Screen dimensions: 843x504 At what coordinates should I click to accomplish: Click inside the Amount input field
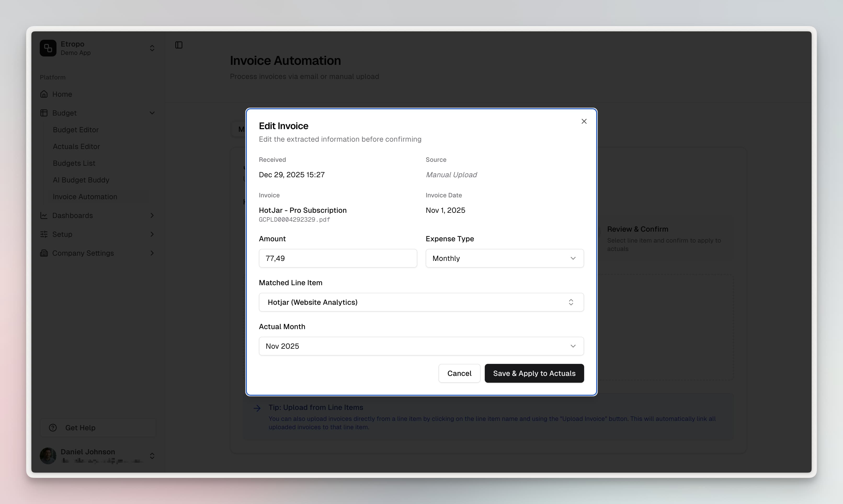tap(338, 258)
